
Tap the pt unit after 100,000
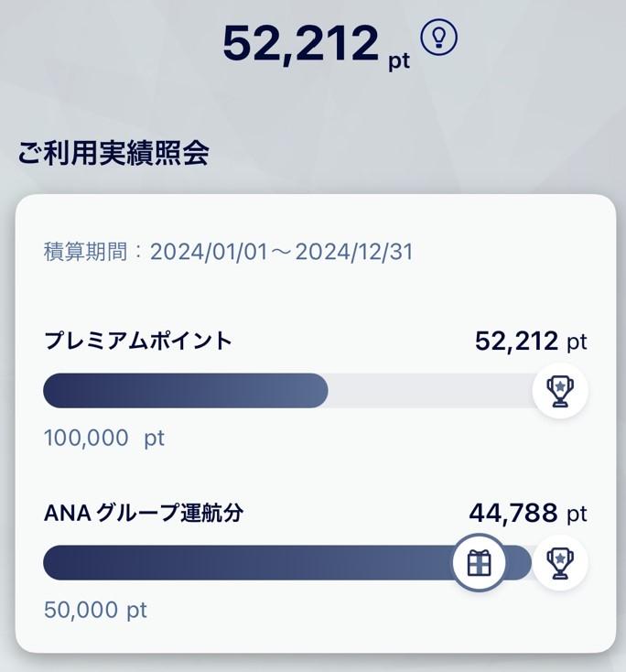pos(154,438)
